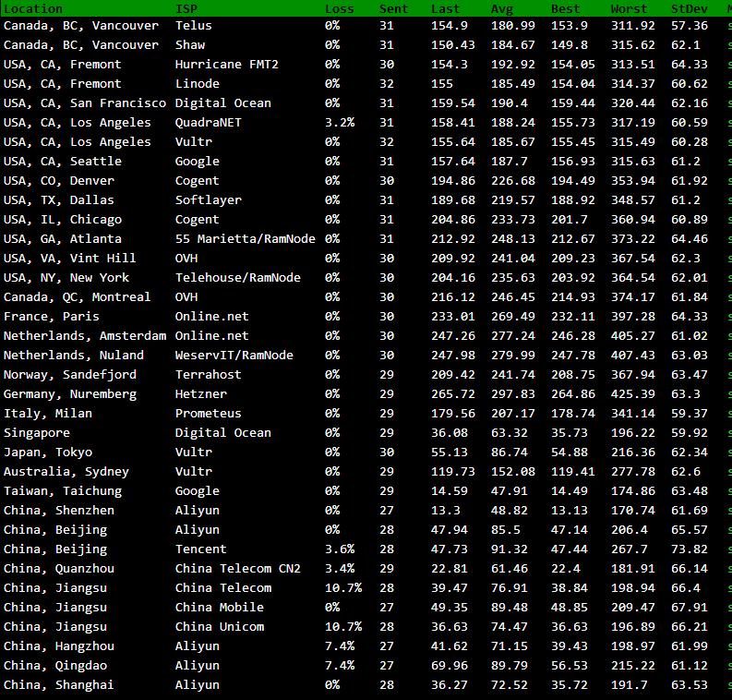Screen dimensions: 732x700
Task: Click average value 180.99
Action: [512, 25]
